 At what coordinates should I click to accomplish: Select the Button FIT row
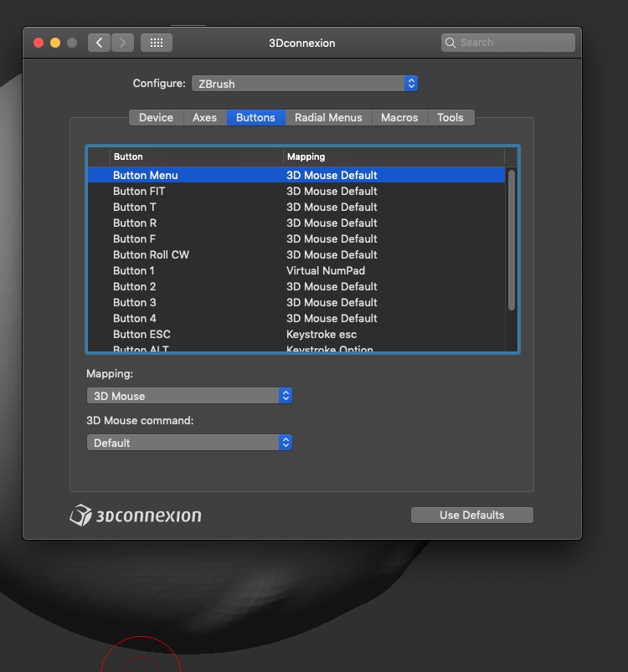296,191
